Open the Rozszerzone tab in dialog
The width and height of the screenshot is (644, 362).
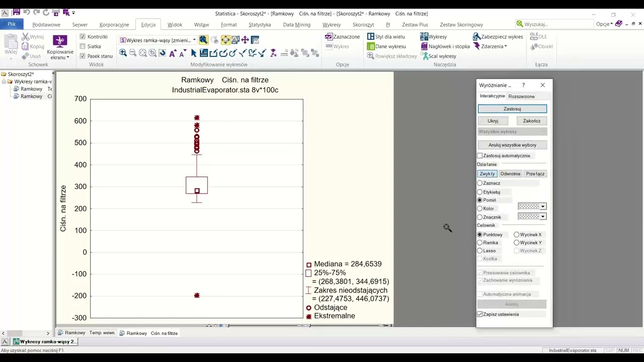521,96
